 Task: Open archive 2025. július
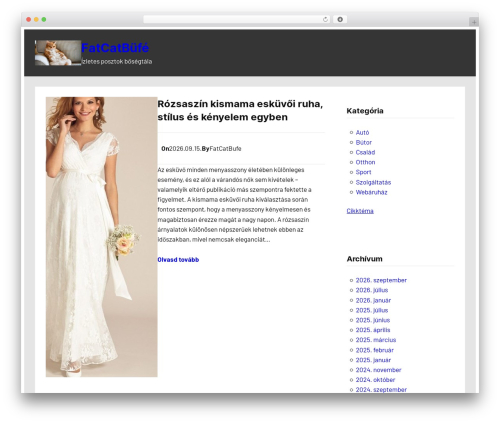click(x=372, y=310)
